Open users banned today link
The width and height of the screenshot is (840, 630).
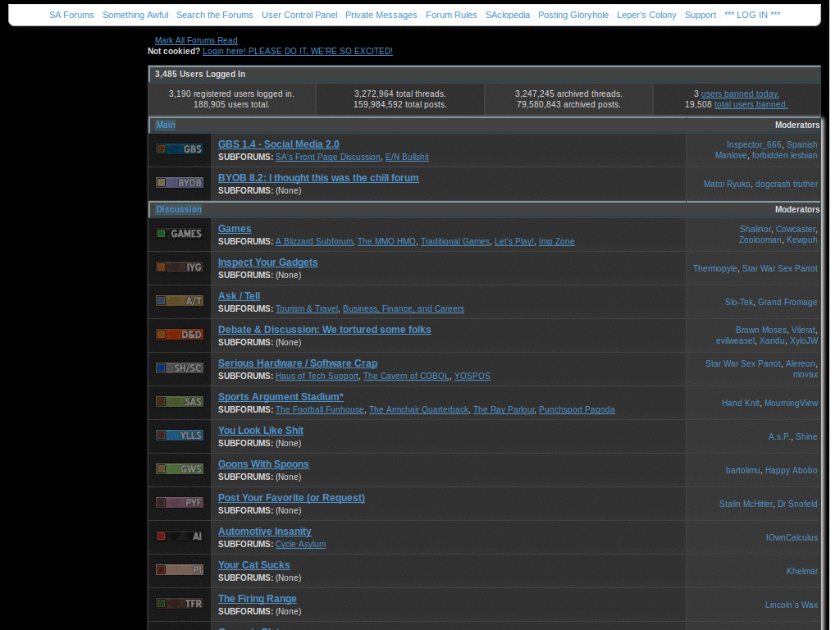[740, 94]
